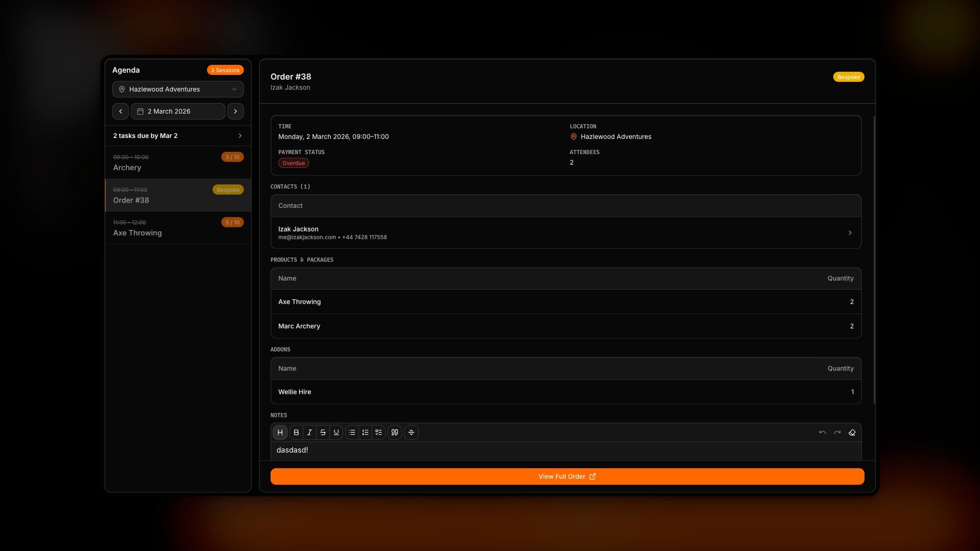980x551 pixels.
Task: Toggle strikethrough formatting in notes
Action: pyautogui.click(x=323, y=432)
